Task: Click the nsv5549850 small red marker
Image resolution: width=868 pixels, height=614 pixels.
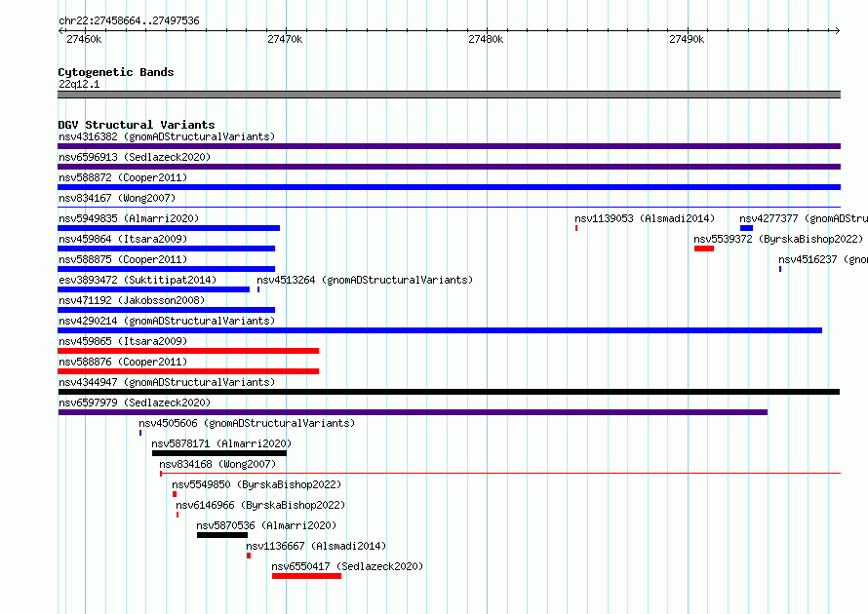Action: click(x=175, y=494)
